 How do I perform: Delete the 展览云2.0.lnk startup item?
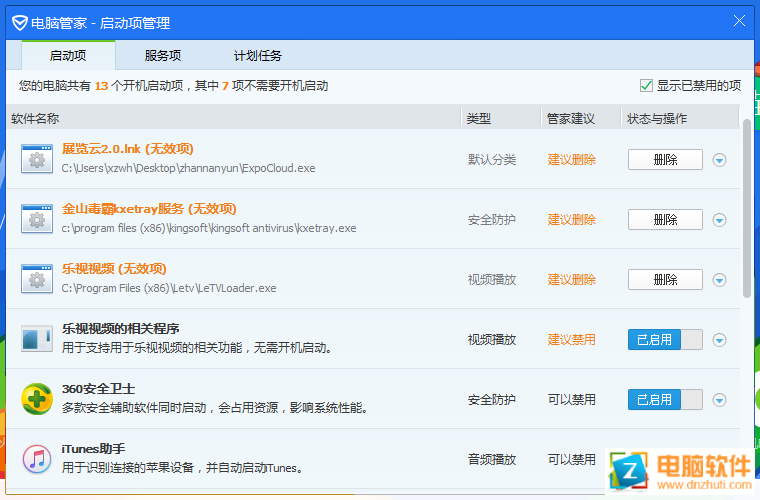pos(665,159)
